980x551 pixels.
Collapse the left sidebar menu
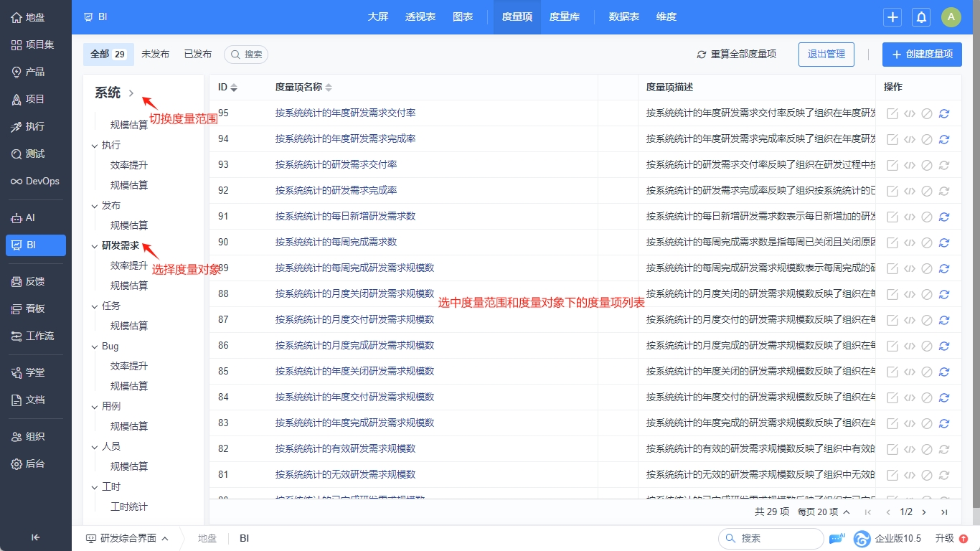click(36, 537)
